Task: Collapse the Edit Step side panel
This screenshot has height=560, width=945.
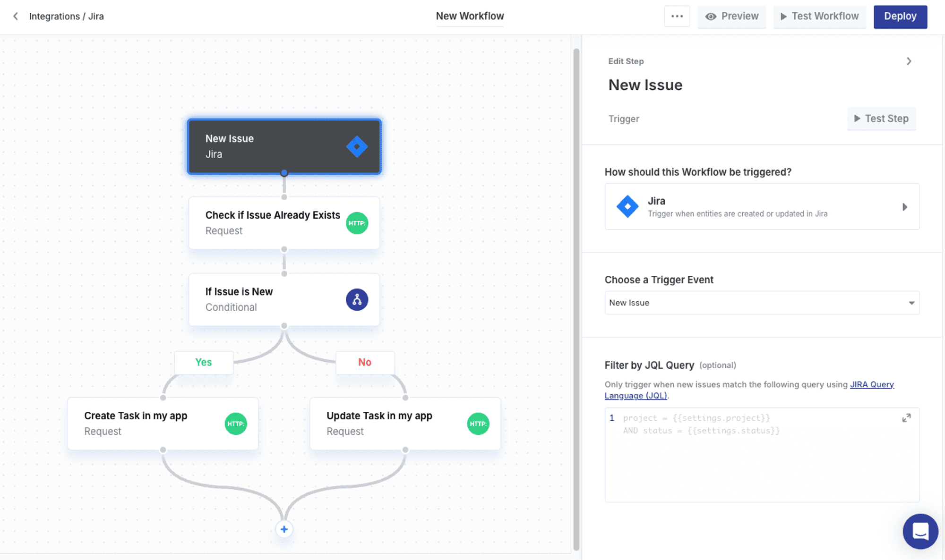Action: [x=909, y=61]
